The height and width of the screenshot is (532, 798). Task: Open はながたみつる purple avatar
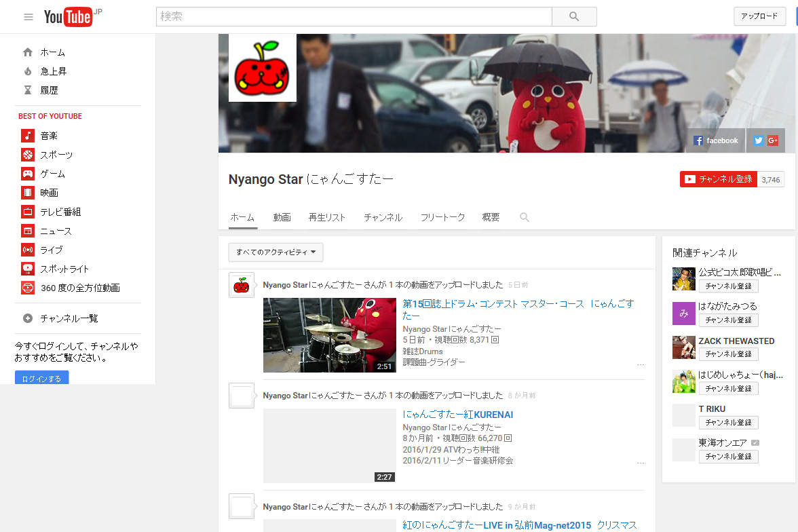click(x=683, y=313)
